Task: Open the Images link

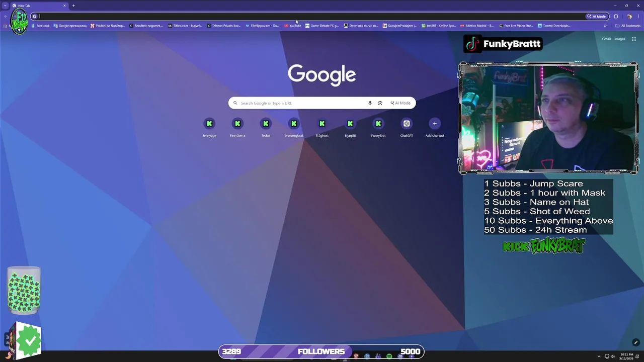Action: [620, 39]
